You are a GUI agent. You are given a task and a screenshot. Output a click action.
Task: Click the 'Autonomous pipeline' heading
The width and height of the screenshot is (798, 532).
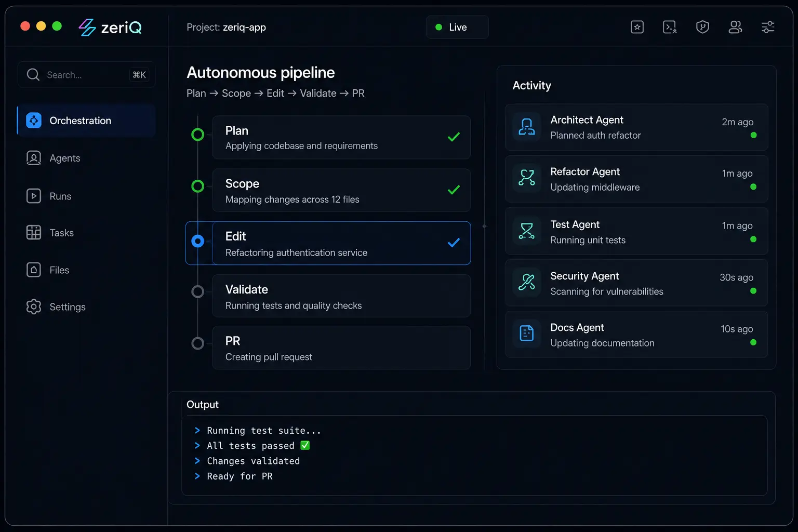pyautogui.click(x=261, y=72)
